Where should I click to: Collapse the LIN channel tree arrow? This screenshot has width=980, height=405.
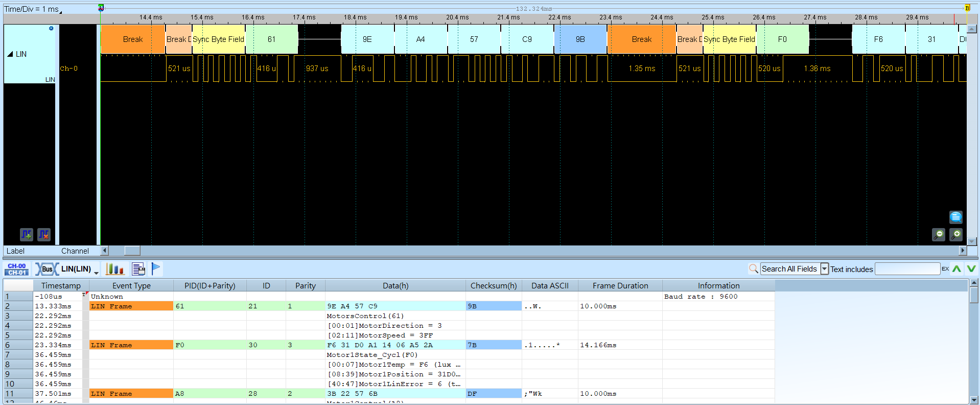coord(10,54)
